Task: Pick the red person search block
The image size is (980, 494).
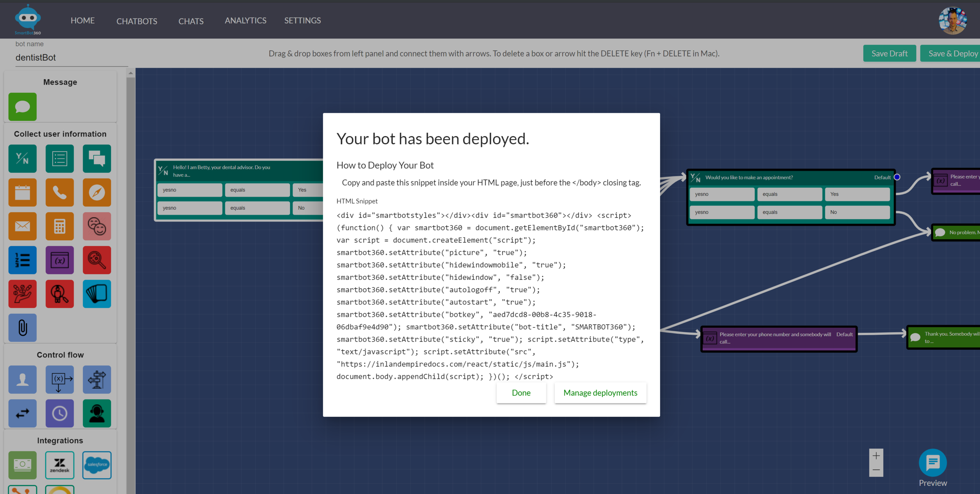Action: tap(60, 294)
